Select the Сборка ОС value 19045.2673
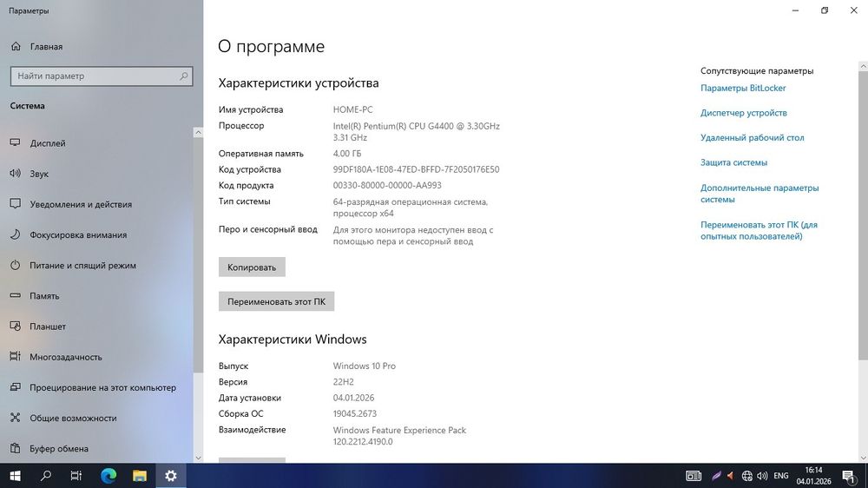The height and width of the screenshot is (488, 868). [x=354, y=414]
